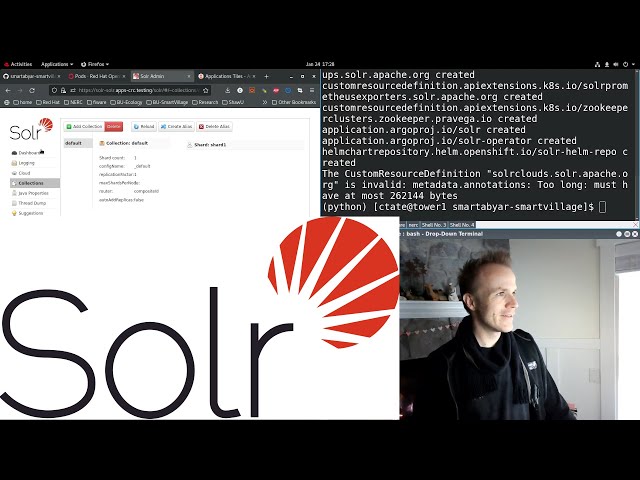Click the browser forward arrow
The image size is (640, 480).
pos(20,90)
